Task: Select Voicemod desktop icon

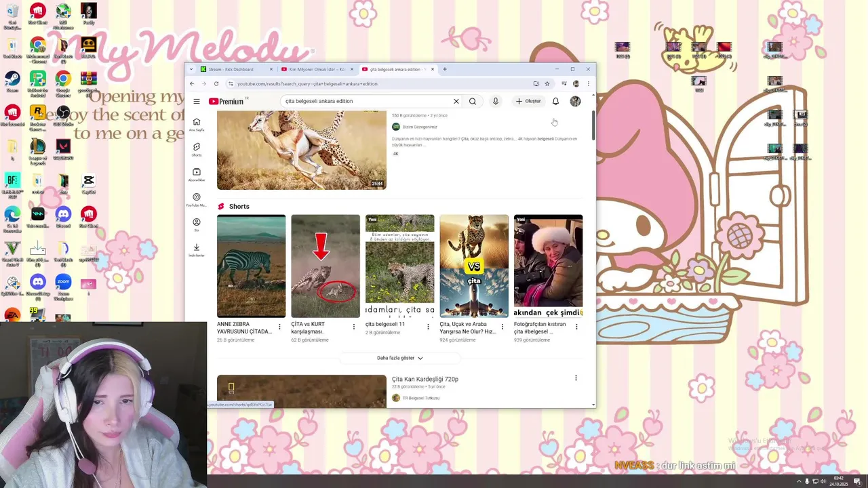Action: point(37,216)
